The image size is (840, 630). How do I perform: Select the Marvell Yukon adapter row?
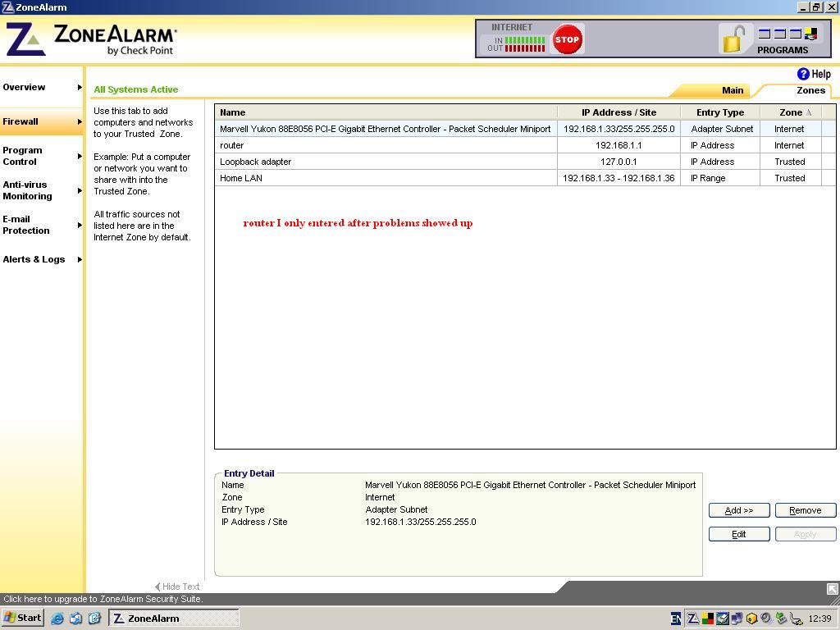525,129
